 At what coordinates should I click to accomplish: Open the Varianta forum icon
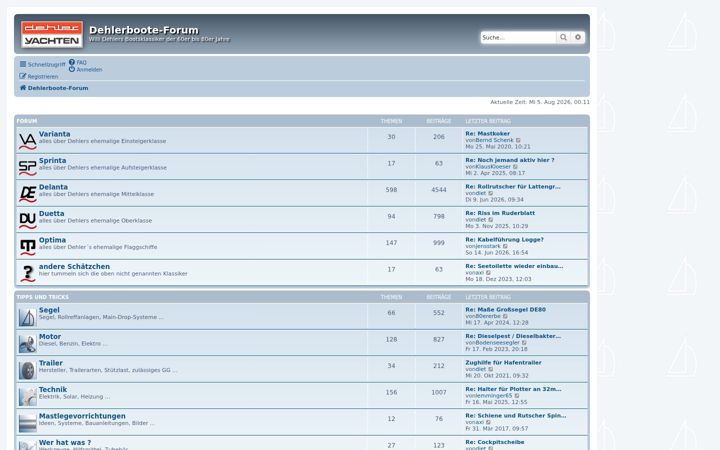click(x=28, y=141)
